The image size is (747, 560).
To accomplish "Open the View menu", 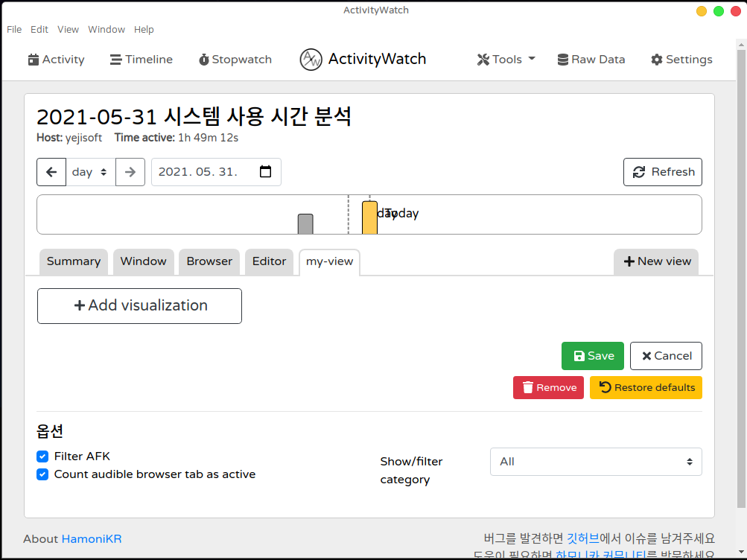I will [x=68, y=30].
